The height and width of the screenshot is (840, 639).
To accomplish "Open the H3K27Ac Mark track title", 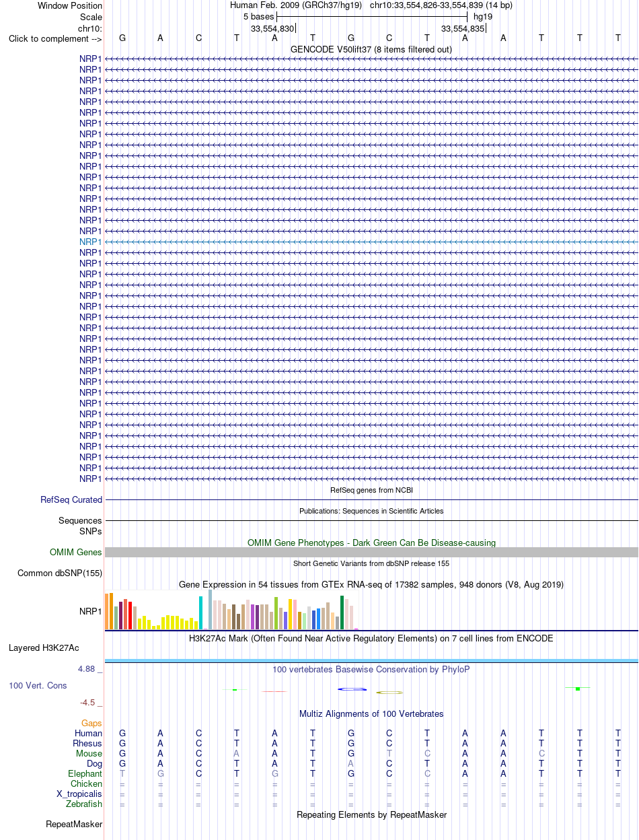I will point(371,638).
